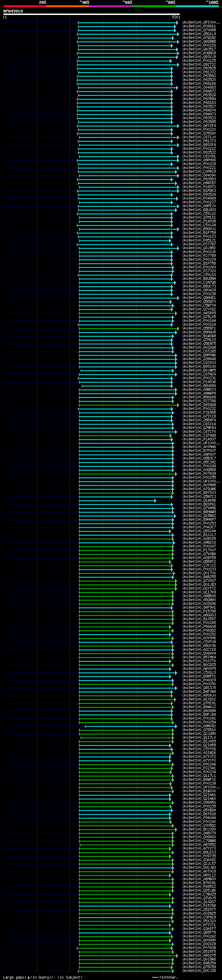Click the white query sequence bar
The width and height of the screenshot is (222, 980).
[x=92, y=15]
